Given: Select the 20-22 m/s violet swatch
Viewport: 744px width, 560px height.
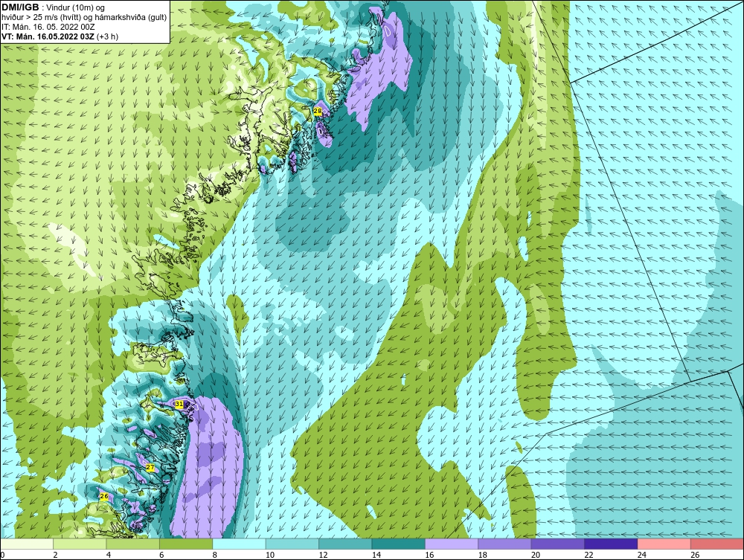Looking at the screenshot, I should tap(558, 544).
